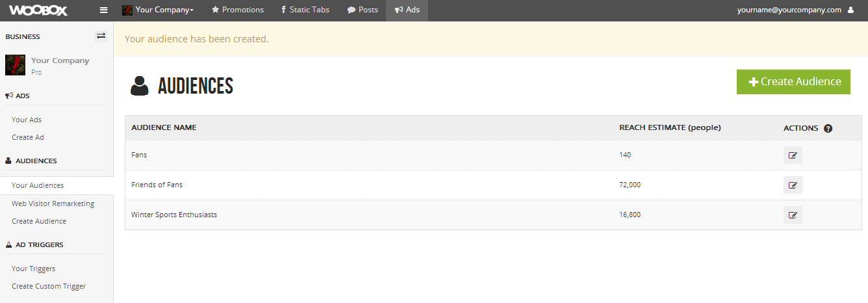The height and width of the screenshot is (303, 868).
Task: Edit the Friends of Fans audience
Action: pos(793,185)
